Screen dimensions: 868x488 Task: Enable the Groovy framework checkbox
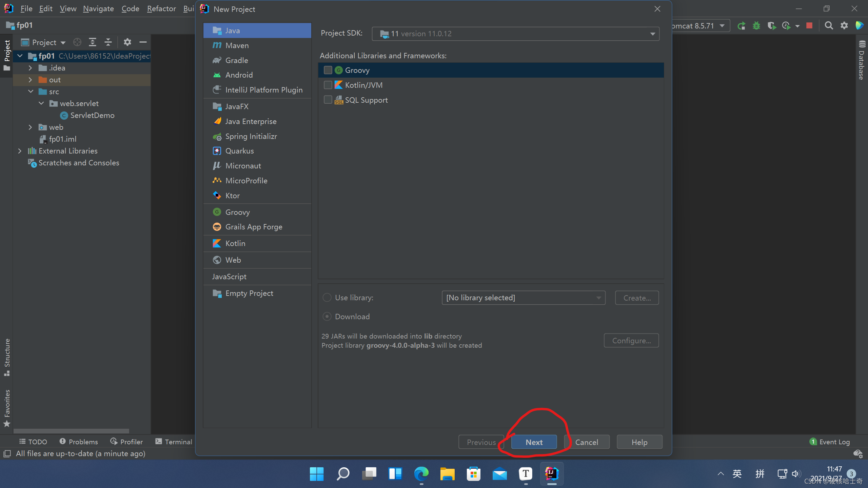(x=328, y=70)
